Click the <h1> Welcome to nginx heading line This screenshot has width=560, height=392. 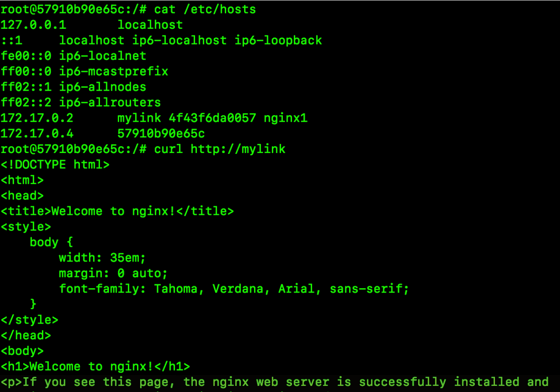coord(95,366)
